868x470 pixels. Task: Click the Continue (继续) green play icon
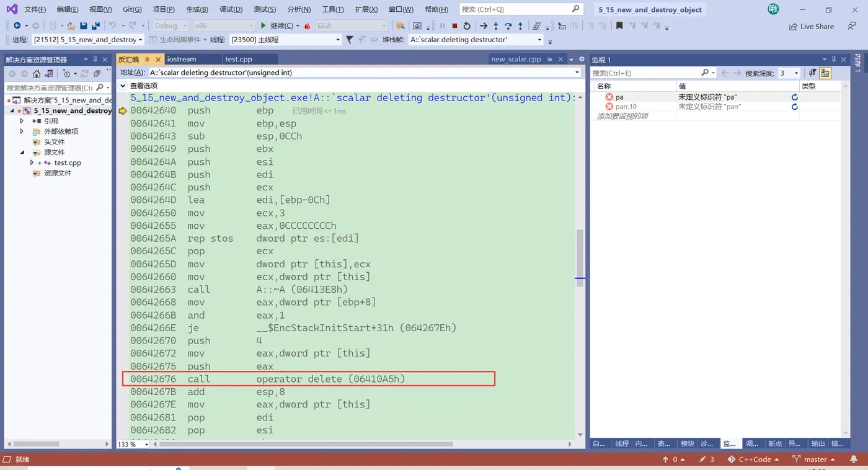pyautogui.click(x=263, y=25)
